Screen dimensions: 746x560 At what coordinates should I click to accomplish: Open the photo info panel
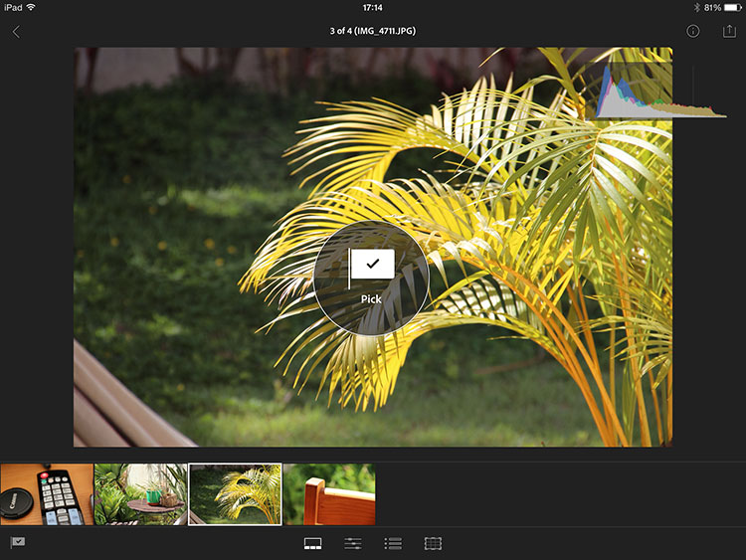693,32
